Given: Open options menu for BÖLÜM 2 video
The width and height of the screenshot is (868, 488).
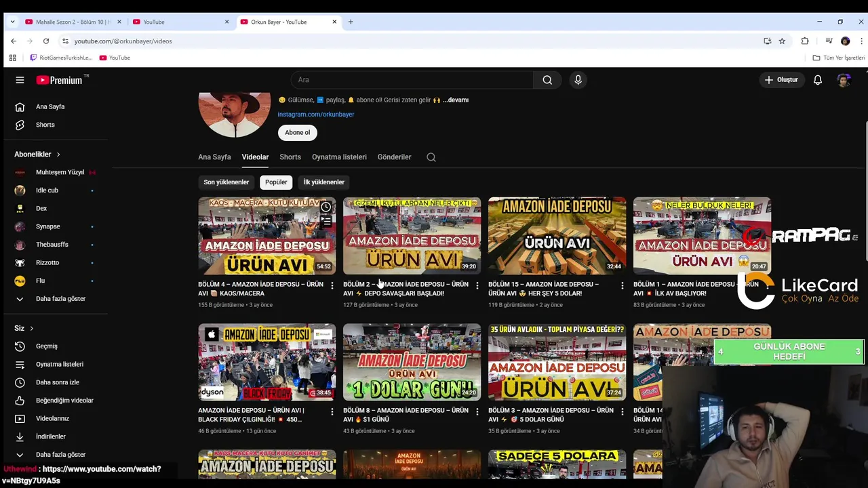Looking at the screenshot, I should (477, 285).
